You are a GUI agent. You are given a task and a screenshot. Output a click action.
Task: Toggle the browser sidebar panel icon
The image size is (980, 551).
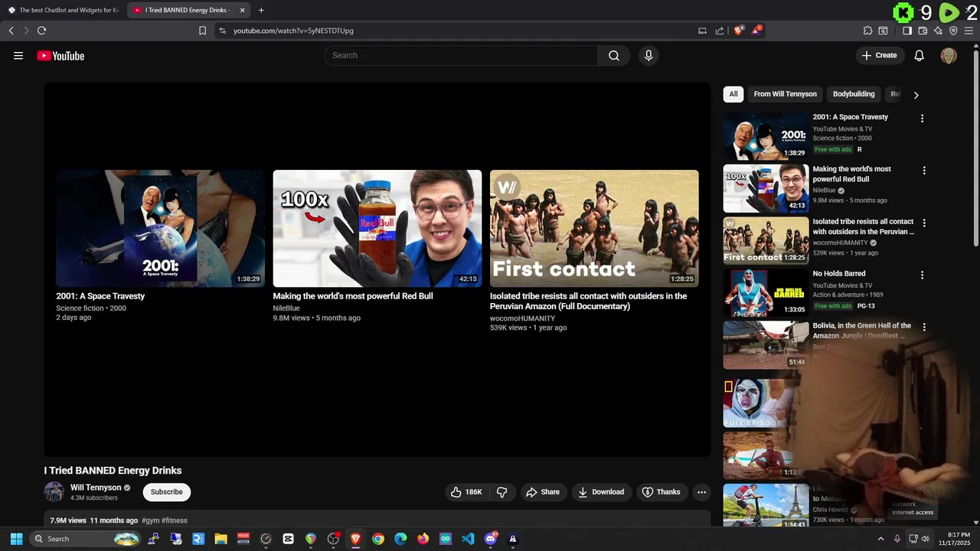907,31
